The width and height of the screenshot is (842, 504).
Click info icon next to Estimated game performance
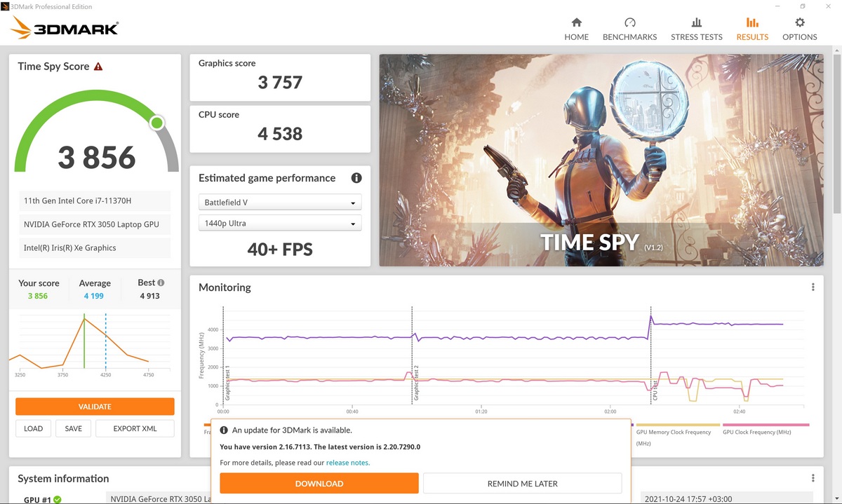[x=356, y=178]
